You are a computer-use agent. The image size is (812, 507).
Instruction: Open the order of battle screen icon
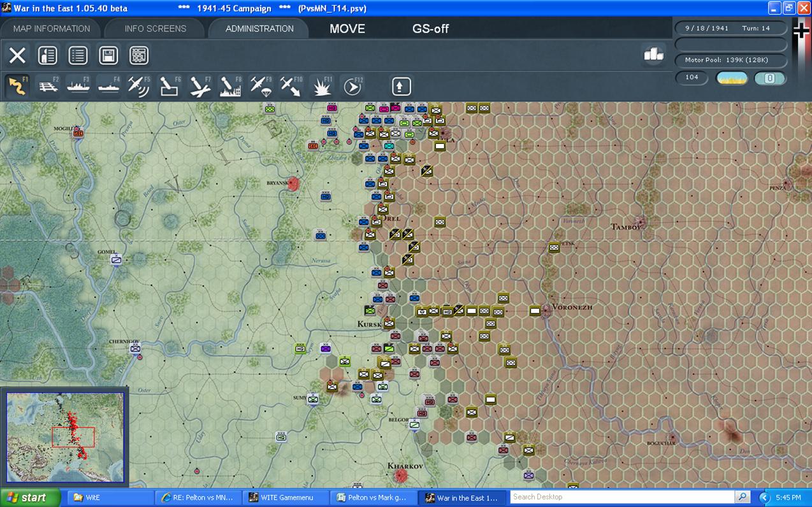tap(48, 55)
